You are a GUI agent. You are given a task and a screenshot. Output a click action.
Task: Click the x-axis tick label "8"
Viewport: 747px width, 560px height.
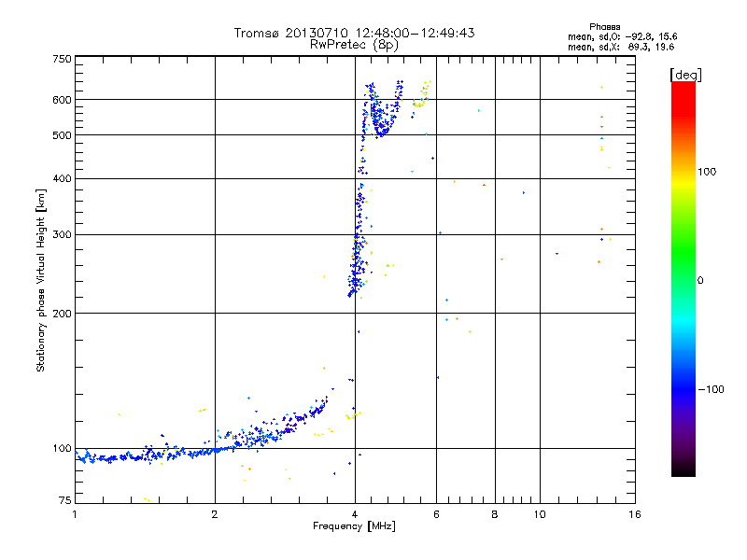click(x=495, y=514)
